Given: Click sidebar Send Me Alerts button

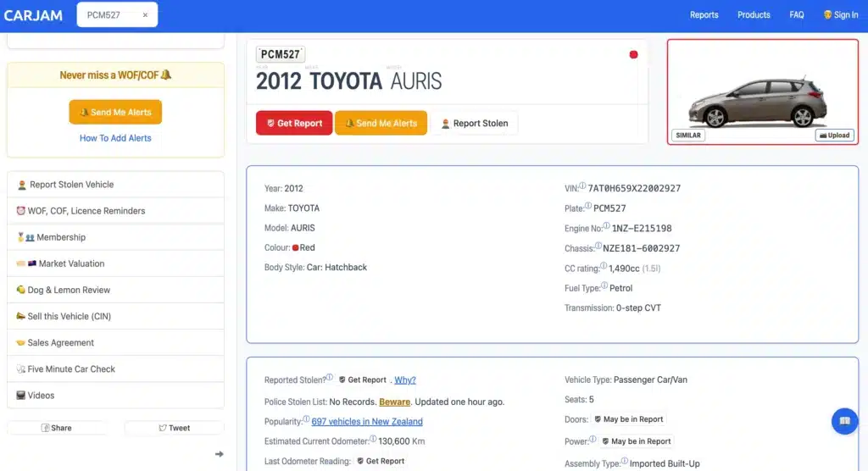Looking at the screenshot, I should 115,112.
